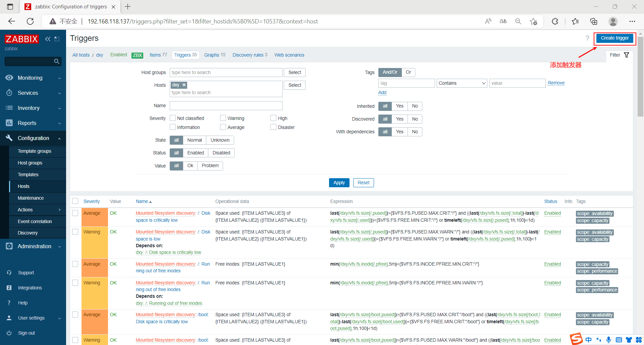Open browser Collections icon
Screen dimensions: 644x345
point(594,21)
